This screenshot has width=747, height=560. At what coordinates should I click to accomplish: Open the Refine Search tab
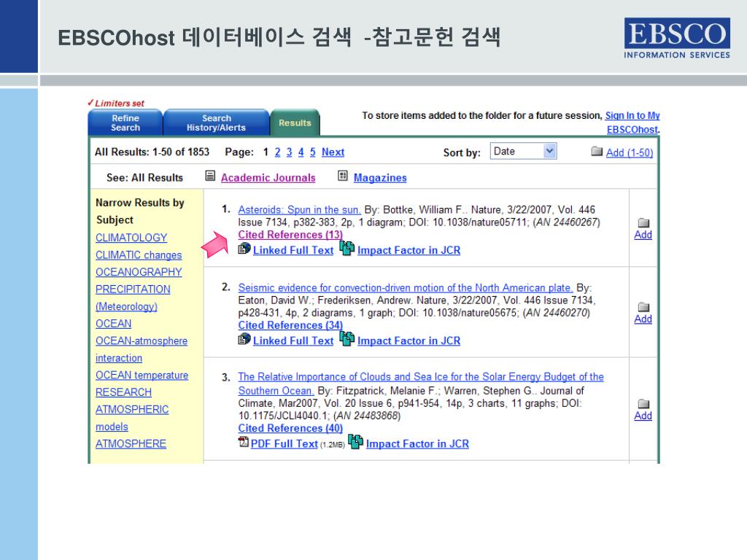pos(125,122)
